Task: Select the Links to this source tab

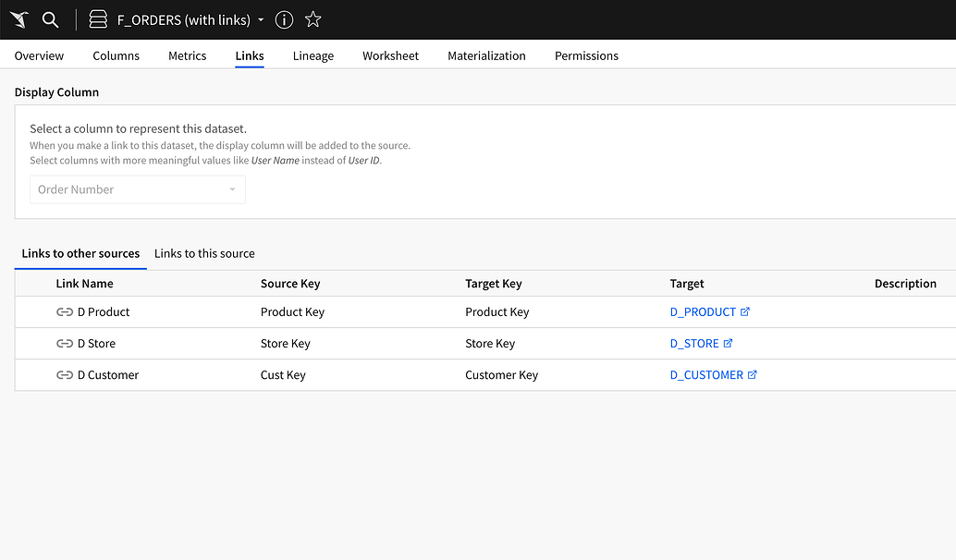Action: [x=204, y=253]
